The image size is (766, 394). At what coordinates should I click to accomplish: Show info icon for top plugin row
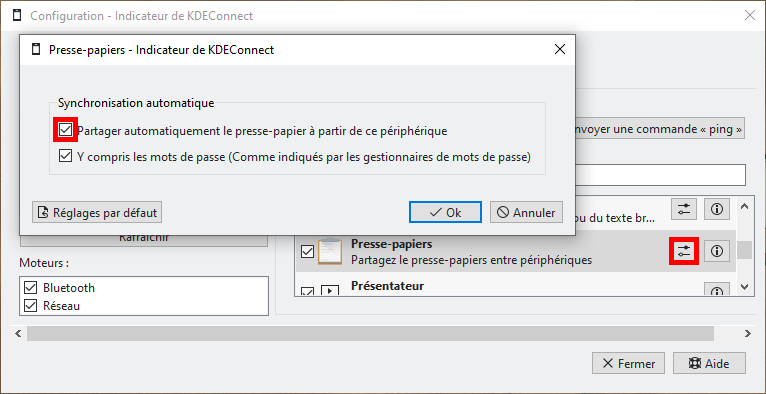pyautogui.click(x=717, y=209)
